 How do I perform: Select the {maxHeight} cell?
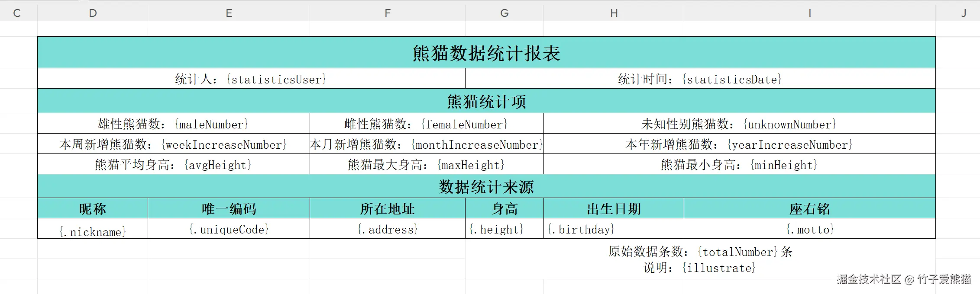click(x=426, y=165)
